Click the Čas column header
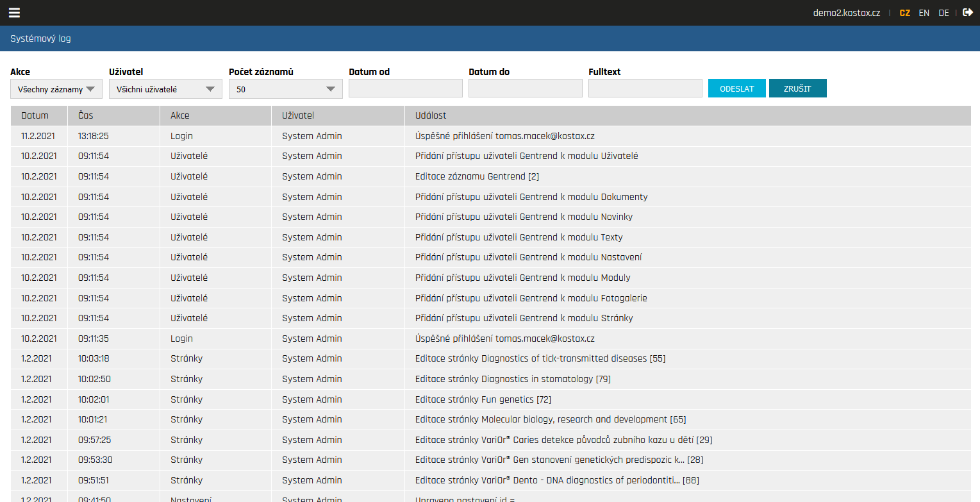The width and height of the screenshot is (980, 502). [86, 115]
